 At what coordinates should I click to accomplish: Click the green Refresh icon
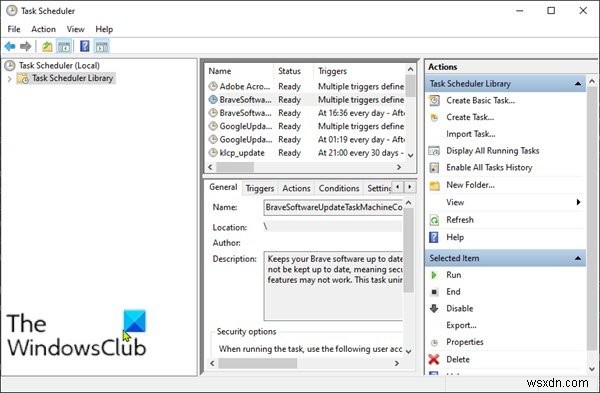point(434,220)
